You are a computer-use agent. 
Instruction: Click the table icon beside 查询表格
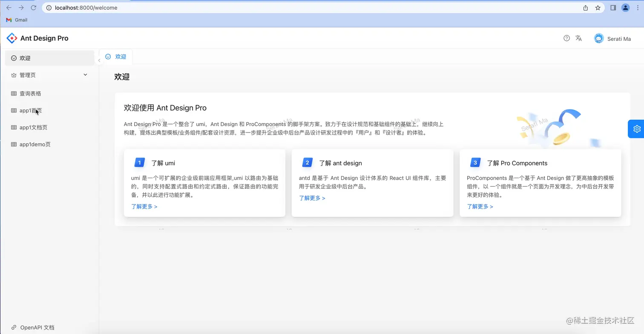[x=14, y=93]
